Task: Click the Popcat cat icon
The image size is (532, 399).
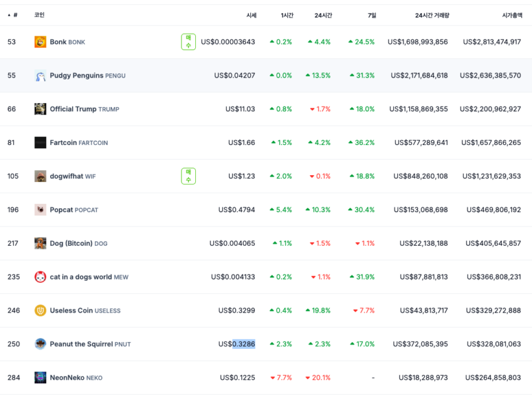Action: tap(40, 210)
